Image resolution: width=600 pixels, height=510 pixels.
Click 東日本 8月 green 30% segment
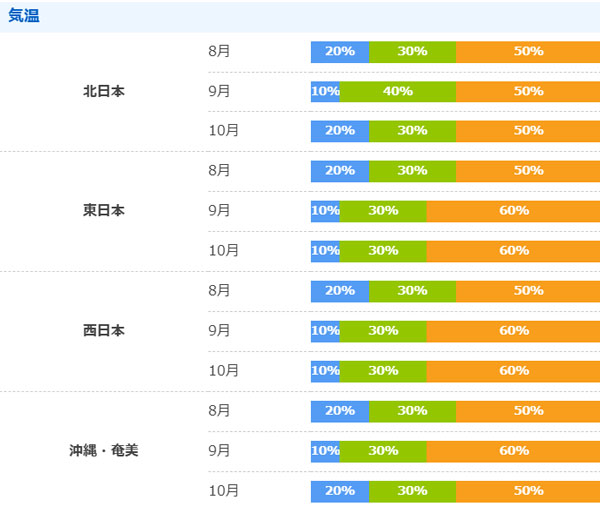point(412,171)
